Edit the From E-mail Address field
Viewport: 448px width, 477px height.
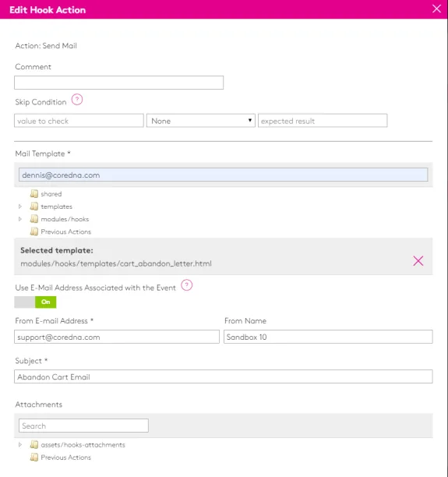click(117, 337)
